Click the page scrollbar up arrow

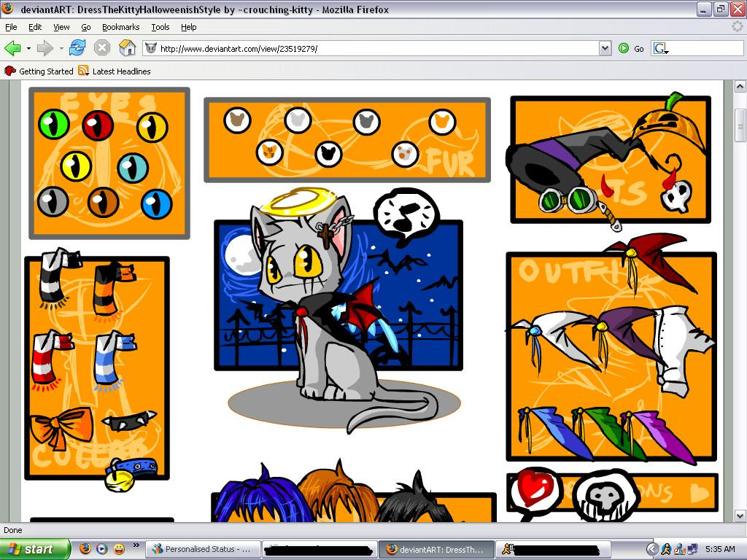coord(740,87)
